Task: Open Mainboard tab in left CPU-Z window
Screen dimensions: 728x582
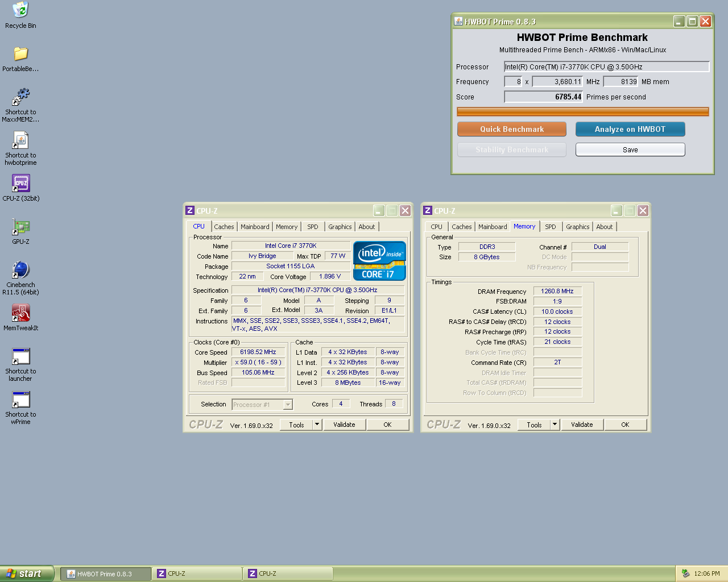Action: tap(255, 227)
